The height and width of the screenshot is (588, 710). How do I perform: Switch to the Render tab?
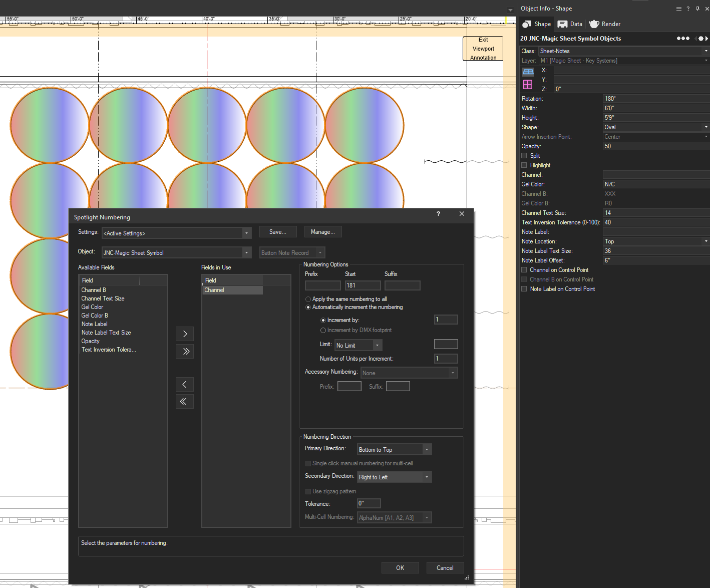pos(605,24)
